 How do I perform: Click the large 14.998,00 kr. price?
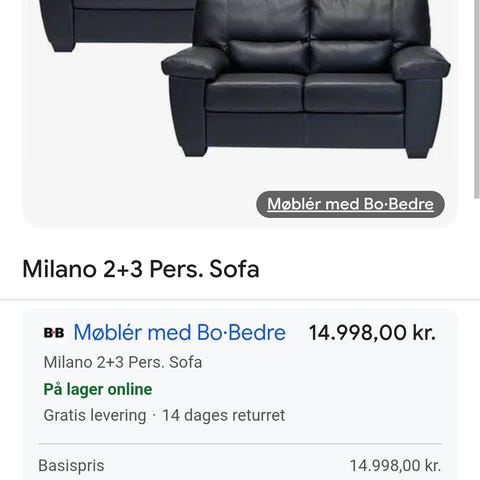[x=372, y=333]
